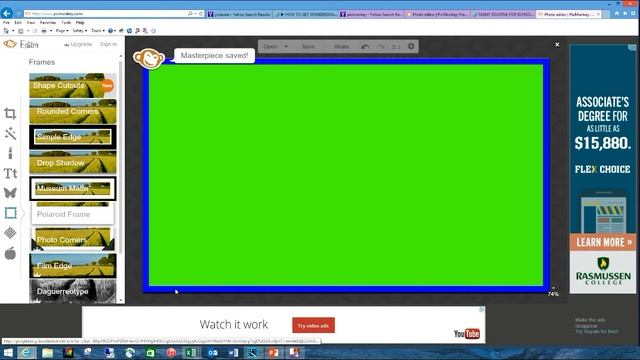640x360 pixels.
Task: Click the IE help icon
Action: click(110, 31)
